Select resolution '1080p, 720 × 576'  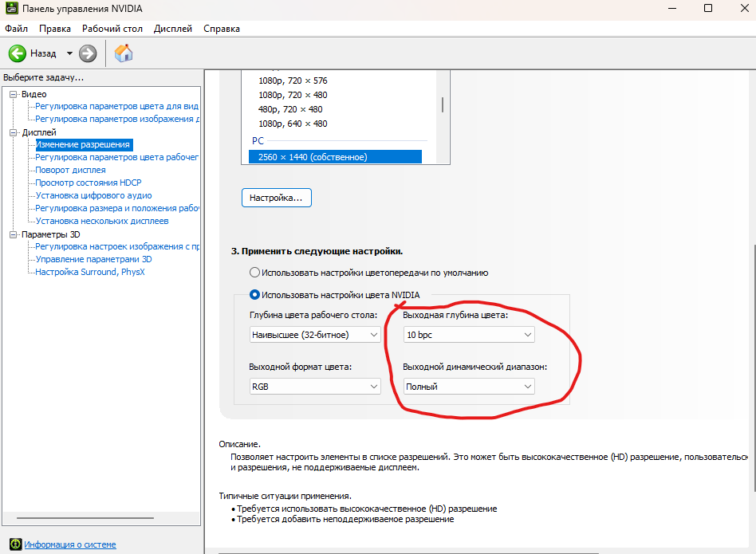point(293,81)
